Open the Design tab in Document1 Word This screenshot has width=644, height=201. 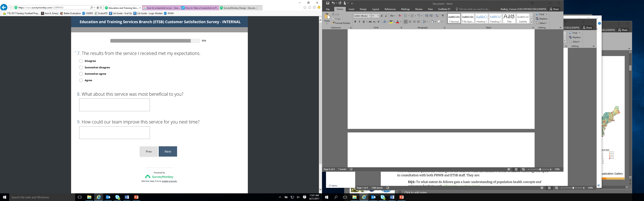point(363,9)
